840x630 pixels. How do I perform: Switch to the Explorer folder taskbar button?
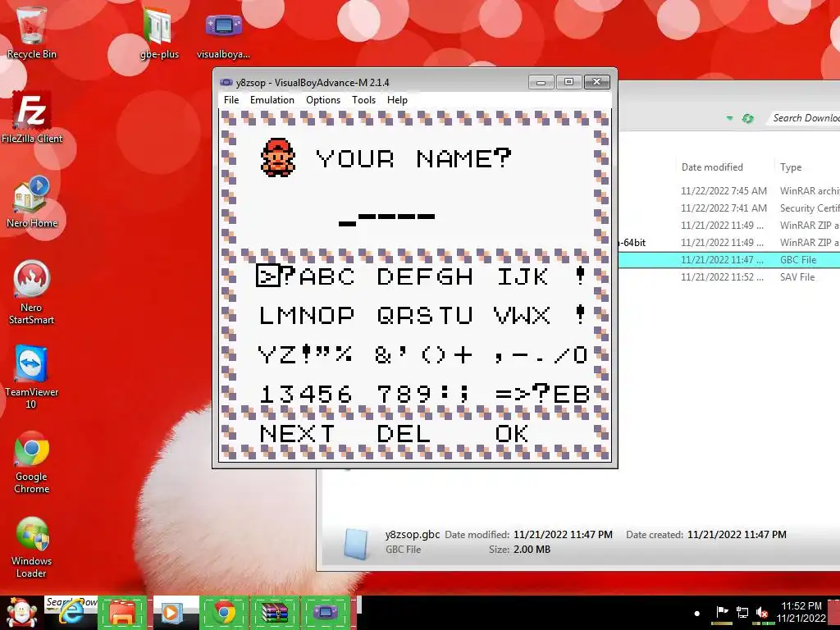pos(121,612)
